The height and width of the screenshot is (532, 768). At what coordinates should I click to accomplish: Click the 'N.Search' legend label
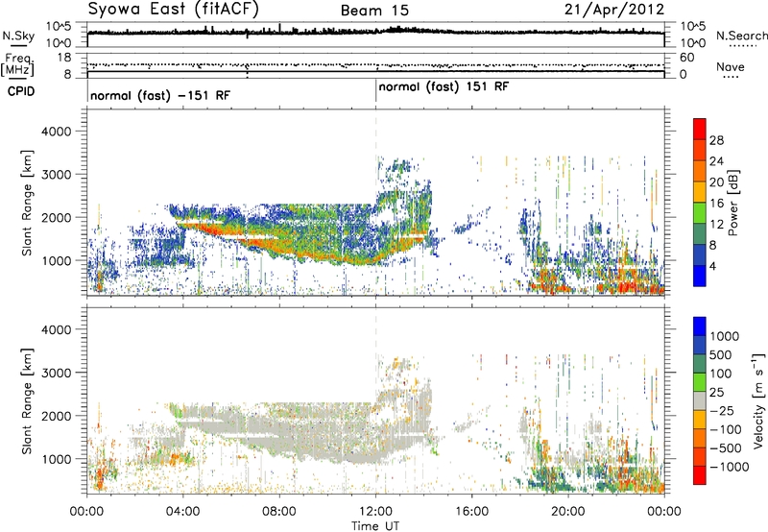click(x=741, y=36)
